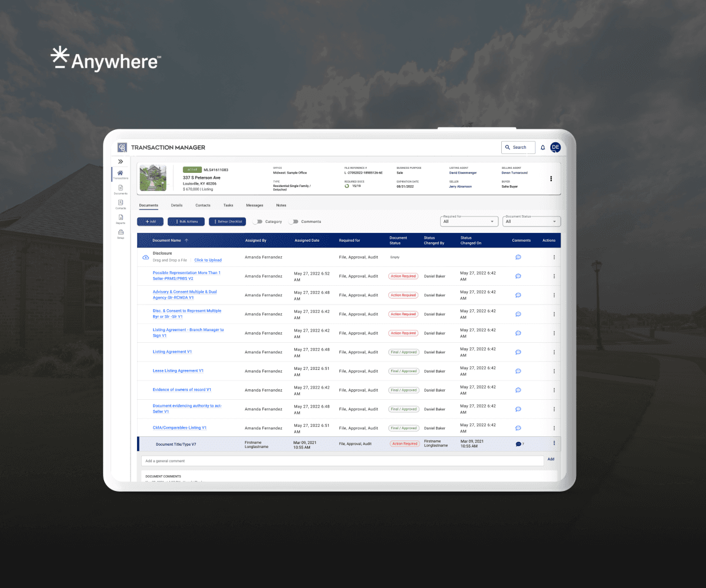706x588 pixels.
Task: Open the property card three-dot menu
Action: click(x=551, y=179)
